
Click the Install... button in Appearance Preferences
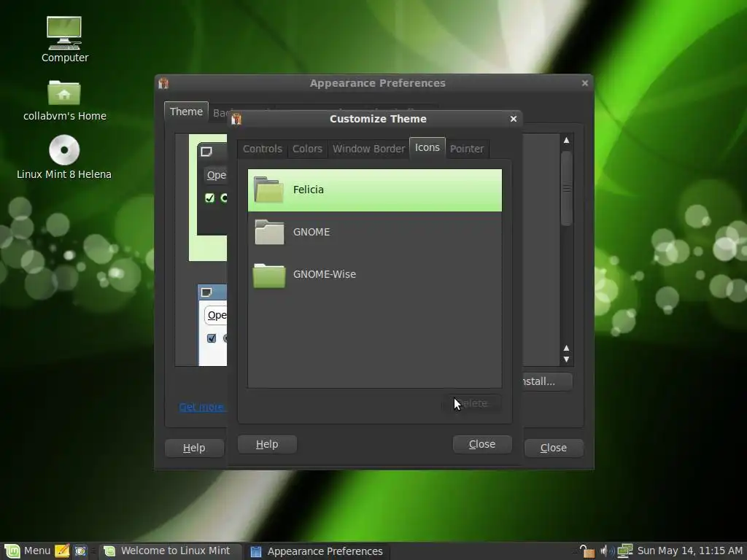[547, 381]
